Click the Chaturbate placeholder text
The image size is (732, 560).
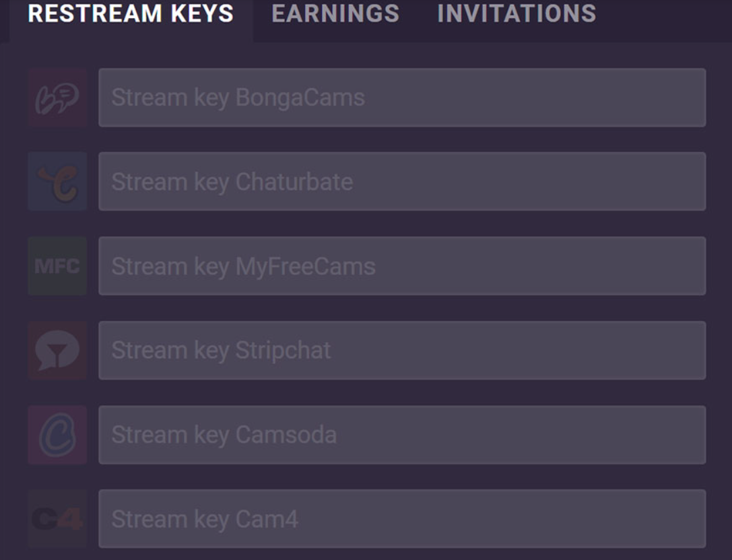coord(232,182)
